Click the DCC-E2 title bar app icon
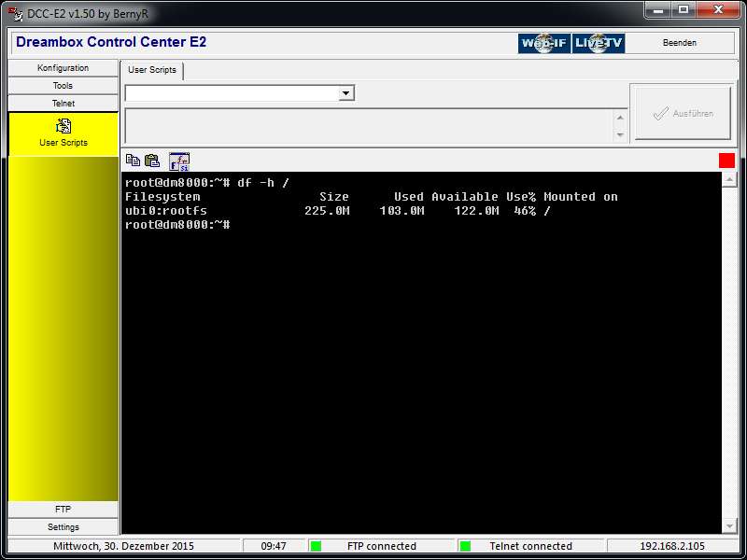This screenshot has height=560, width=747. point(15,13)
